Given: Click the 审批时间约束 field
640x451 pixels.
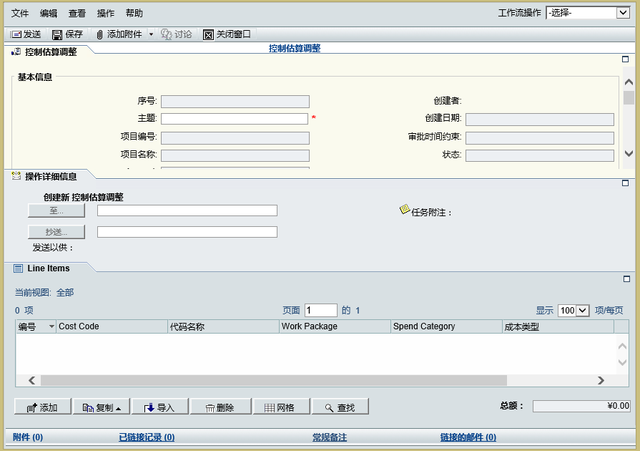Looking at the screenshot, I should 540,138.
